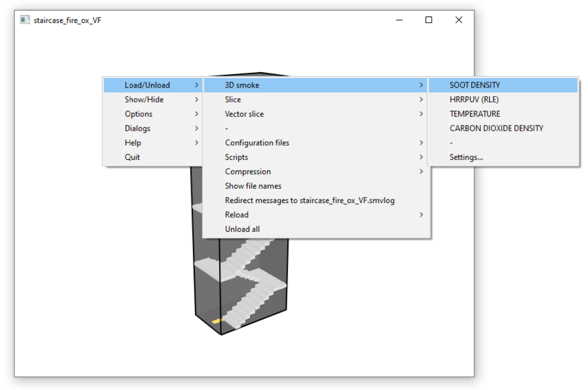Viewport: 588px width, 390px height.
Task: Open the Options submenu
Action: pos(153,114)
